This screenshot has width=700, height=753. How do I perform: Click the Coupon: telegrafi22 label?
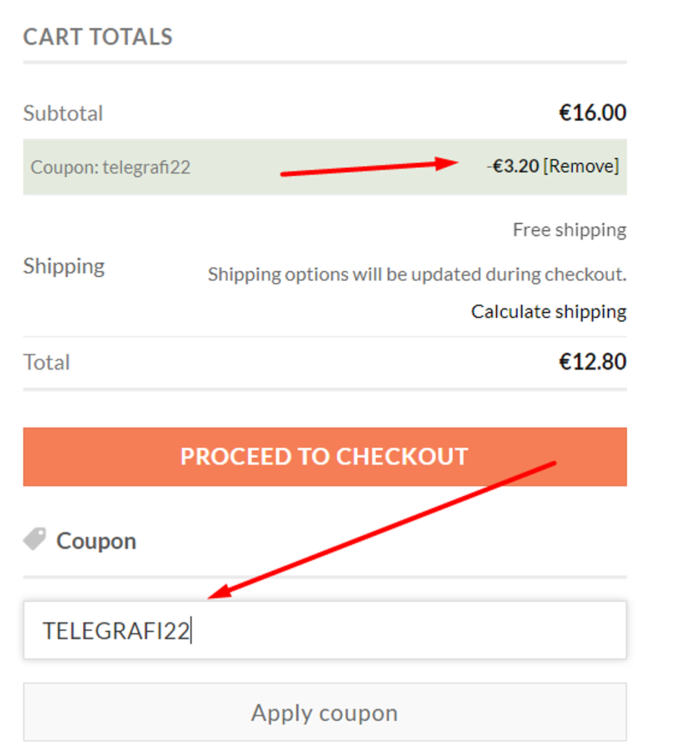(x=111, y=167)
